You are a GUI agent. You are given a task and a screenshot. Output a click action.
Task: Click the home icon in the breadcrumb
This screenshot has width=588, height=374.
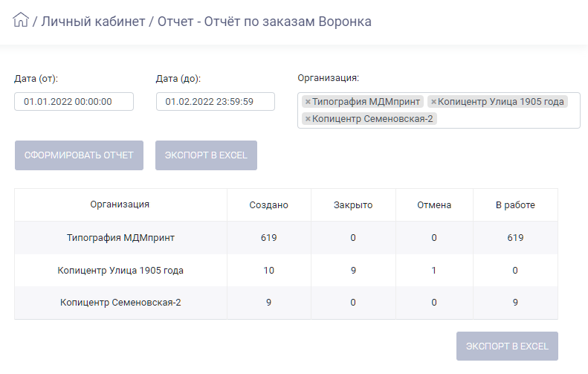tap(21, 20)
